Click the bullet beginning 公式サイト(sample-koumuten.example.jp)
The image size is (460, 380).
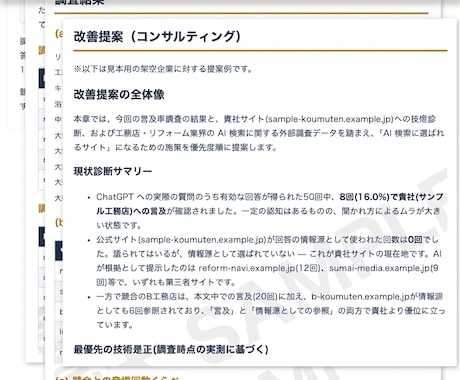269,261
